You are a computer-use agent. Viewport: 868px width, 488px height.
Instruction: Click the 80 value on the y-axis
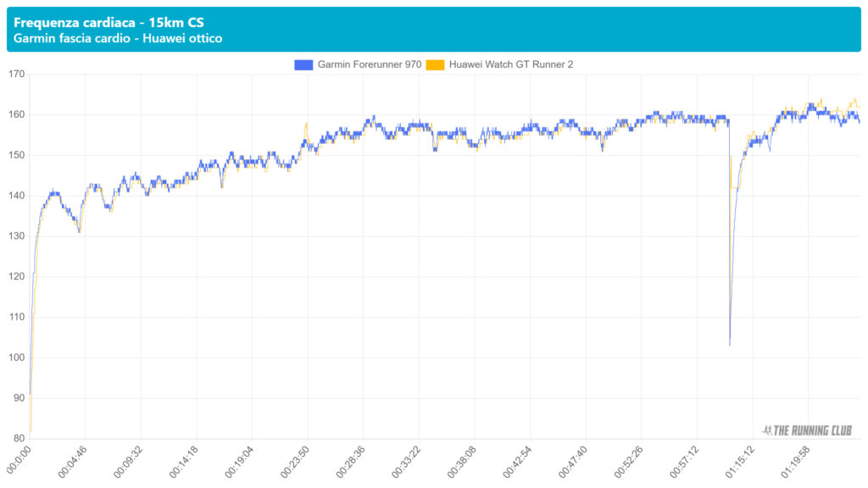(x=19, y=438)
